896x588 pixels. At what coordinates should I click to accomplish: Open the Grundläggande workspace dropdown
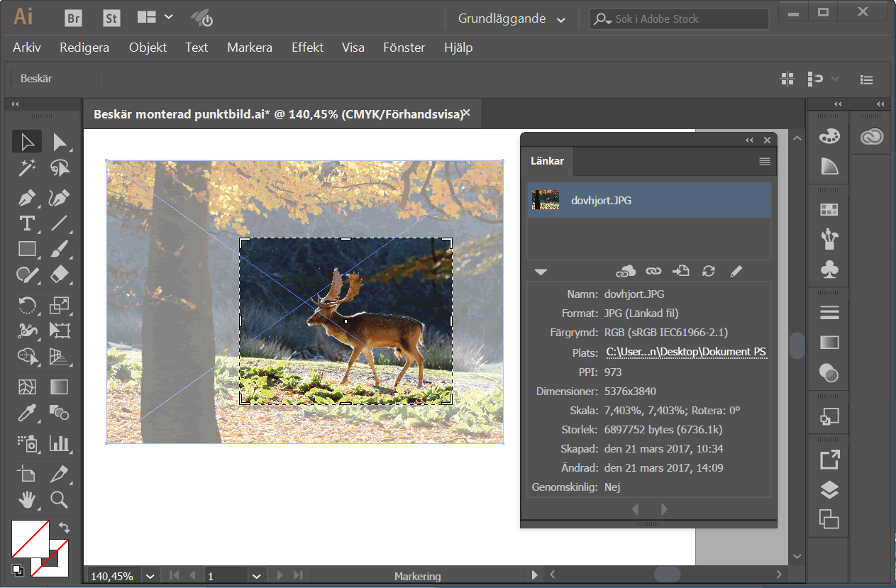(511, 19)
